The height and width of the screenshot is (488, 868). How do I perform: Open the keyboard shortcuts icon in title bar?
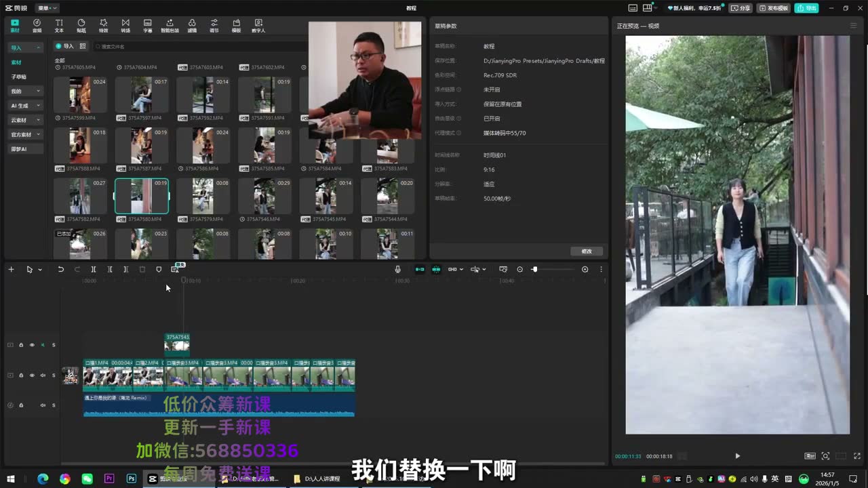click(x=633, y=8)
